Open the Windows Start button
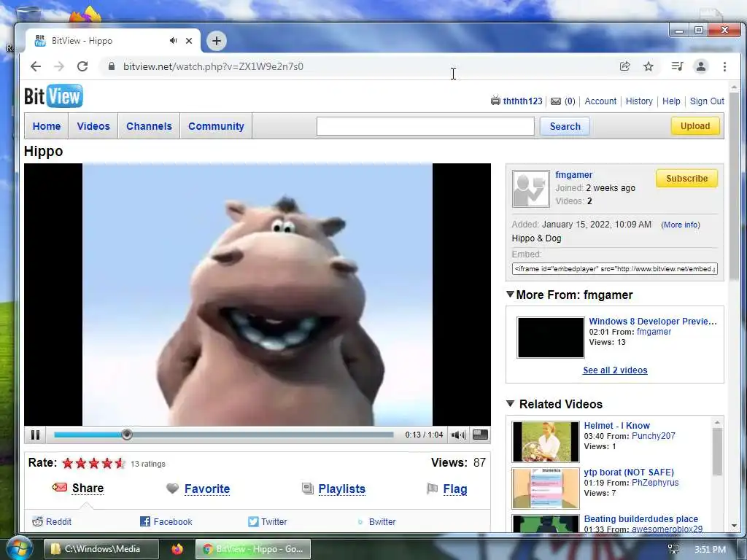This screenshot has width=747, height=560. tap(19, 548)
